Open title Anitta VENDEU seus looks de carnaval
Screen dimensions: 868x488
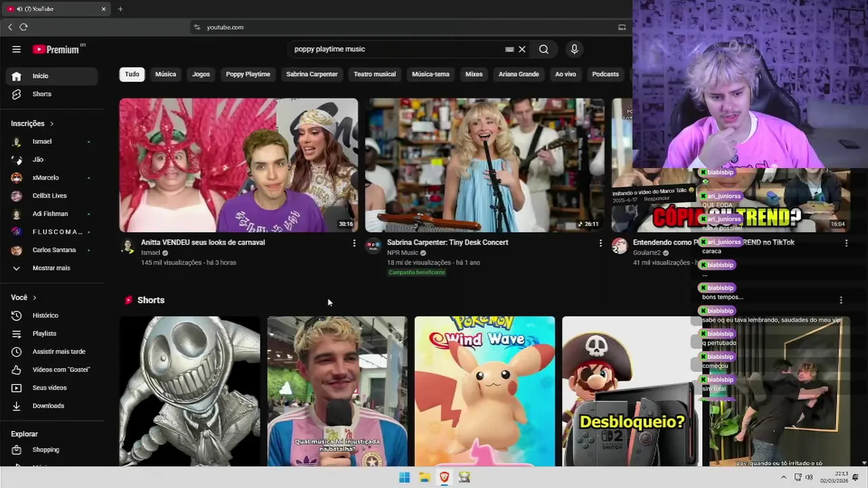[203, 243]
